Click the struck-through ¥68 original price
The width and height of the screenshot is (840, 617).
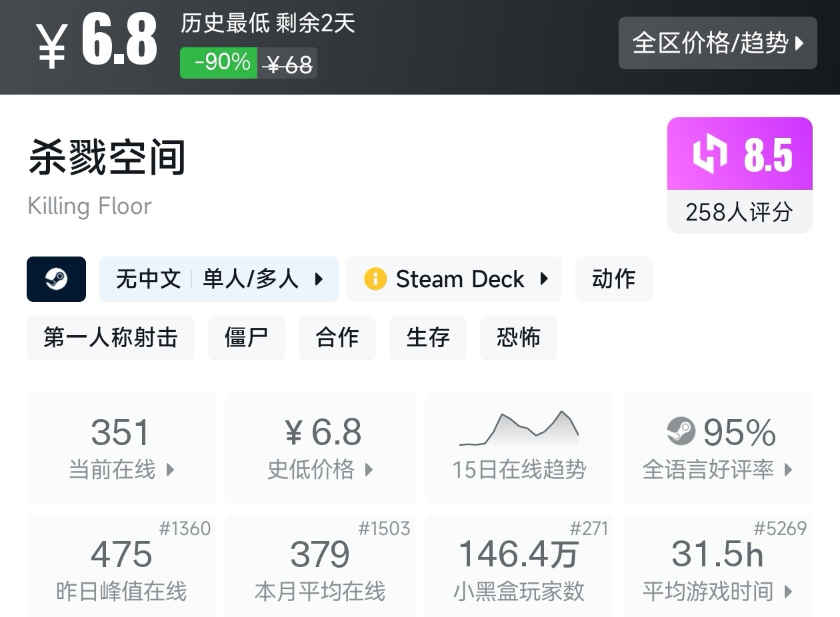(288, 65)
